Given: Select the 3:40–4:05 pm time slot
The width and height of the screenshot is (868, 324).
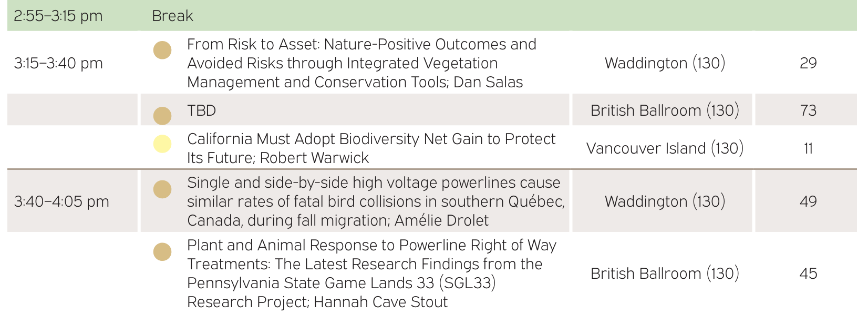Looking at the screenshot, I should pos(61,201).
